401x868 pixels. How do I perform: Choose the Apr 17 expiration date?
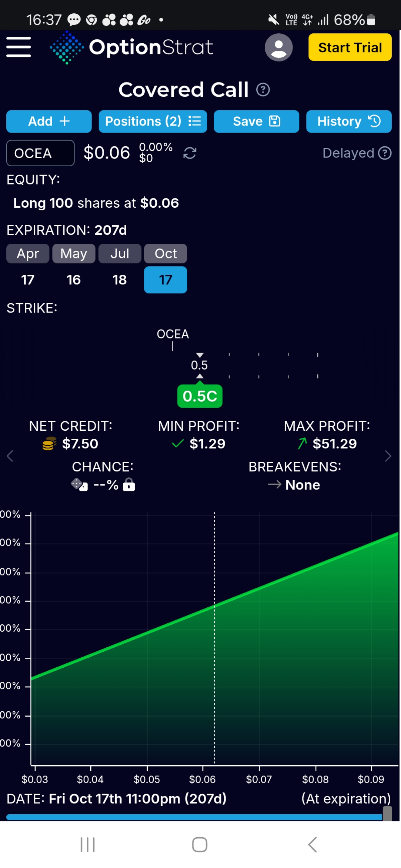tap(28, 280)
